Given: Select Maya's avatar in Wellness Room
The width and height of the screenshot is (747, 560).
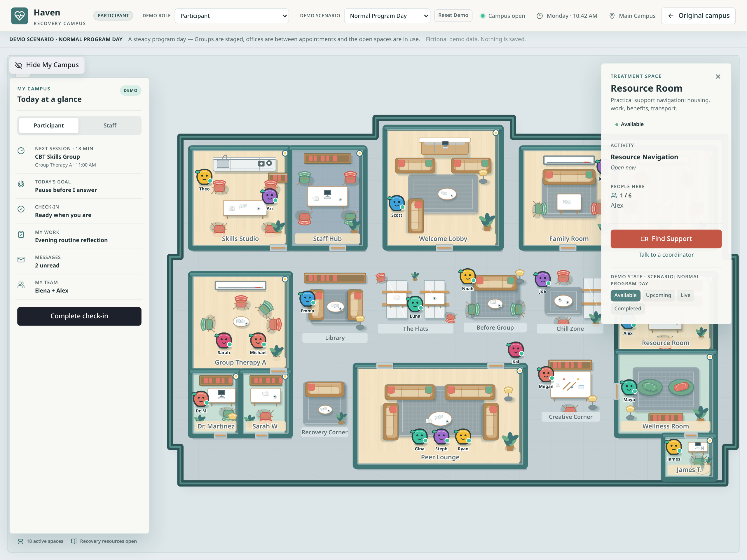Looking at the screenshot, I should click(x=629, y=388).
